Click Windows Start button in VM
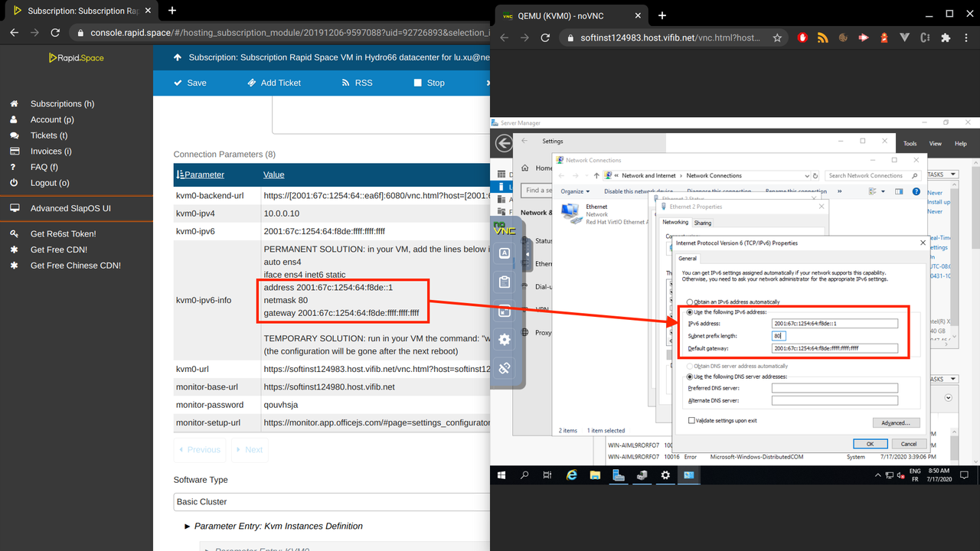980x551 pixels. click(501, 475)
